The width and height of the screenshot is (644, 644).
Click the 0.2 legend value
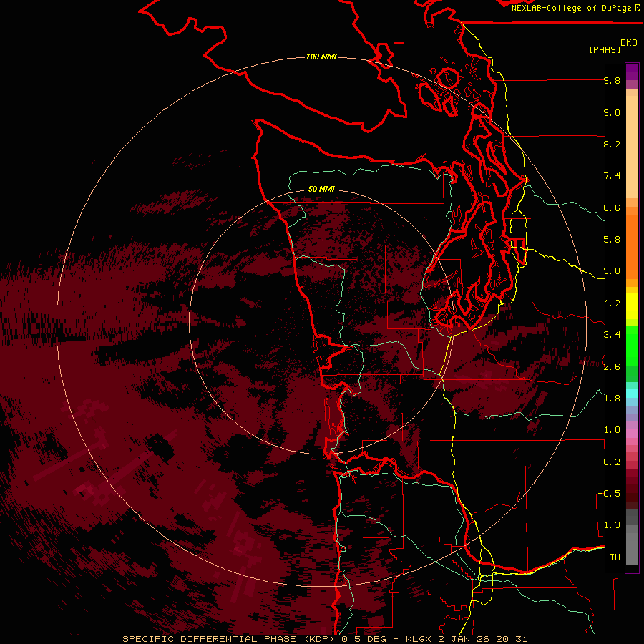[x=612, y=462]
